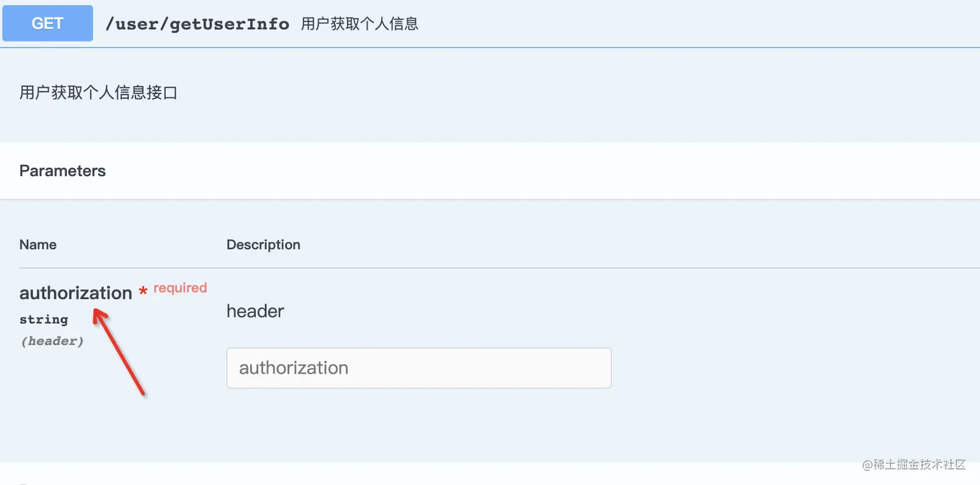The width and height of the screenshot is (980, 485).
Task: Click the 用户获取个人信息 summary title
Action: [x=360, y=24]
